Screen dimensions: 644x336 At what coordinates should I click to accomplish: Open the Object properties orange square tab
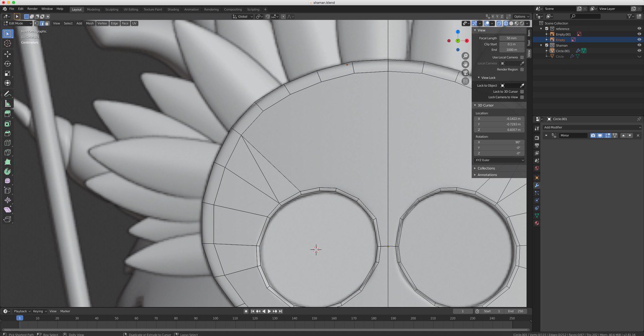537,178
